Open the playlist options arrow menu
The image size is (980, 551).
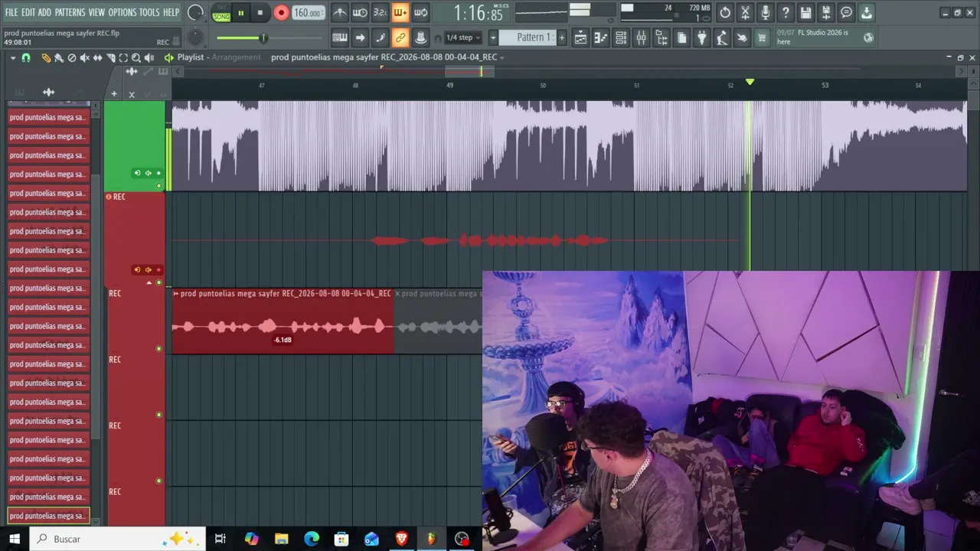click(x=13, y=58)
